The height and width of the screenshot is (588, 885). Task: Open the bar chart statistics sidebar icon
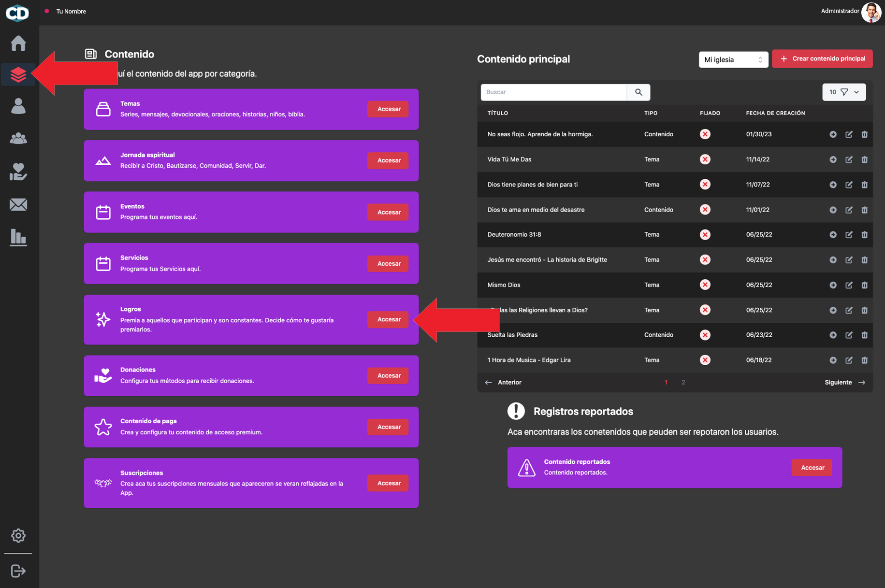(18, 237)
